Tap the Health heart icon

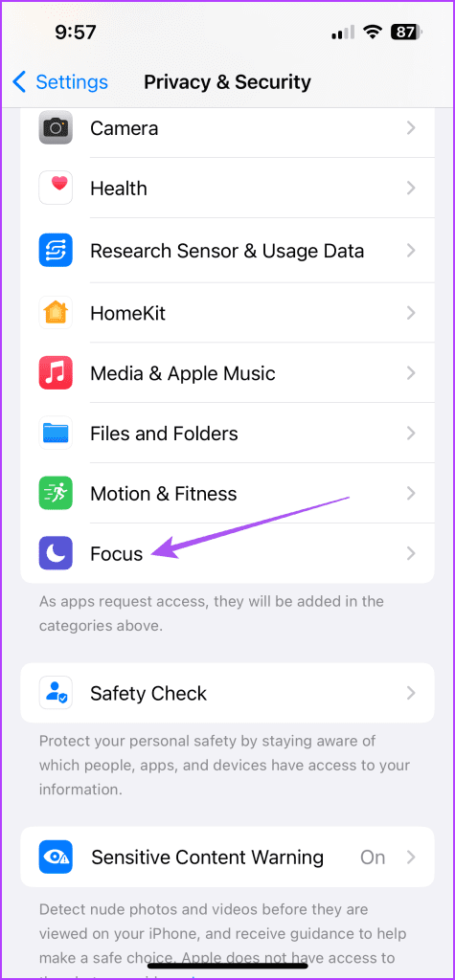(56, 189)
